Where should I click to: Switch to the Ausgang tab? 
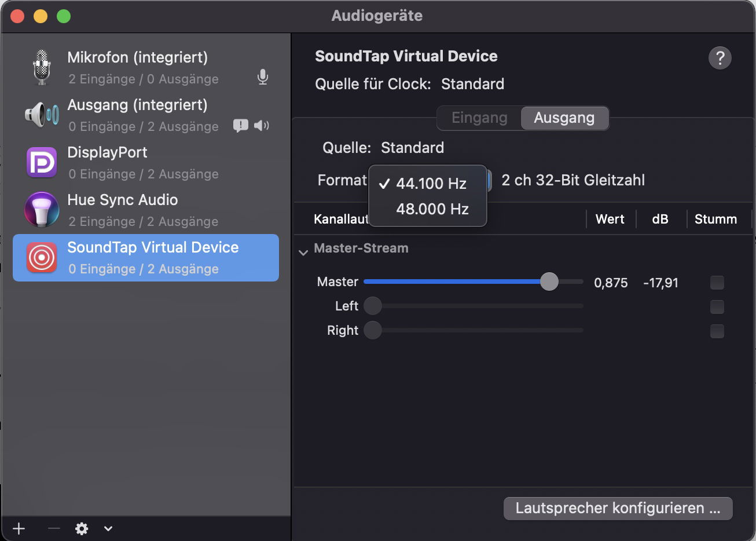pos(564,118)
